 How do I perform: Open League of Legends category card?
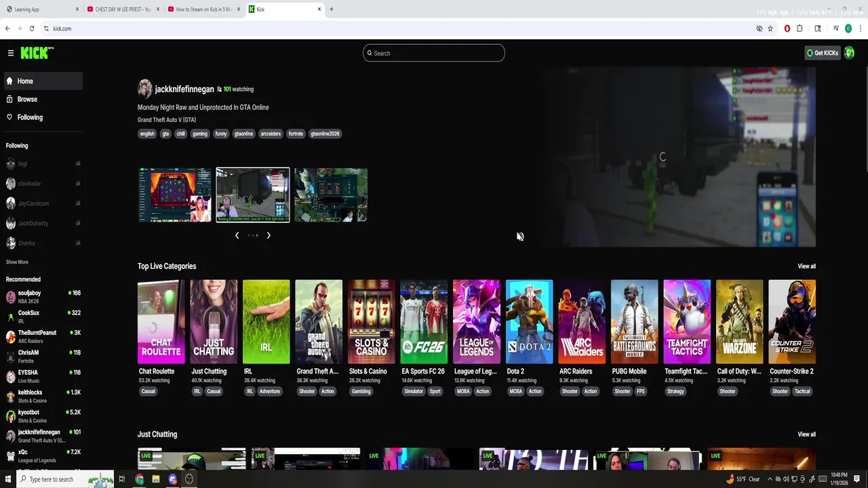tap(477, 322)
